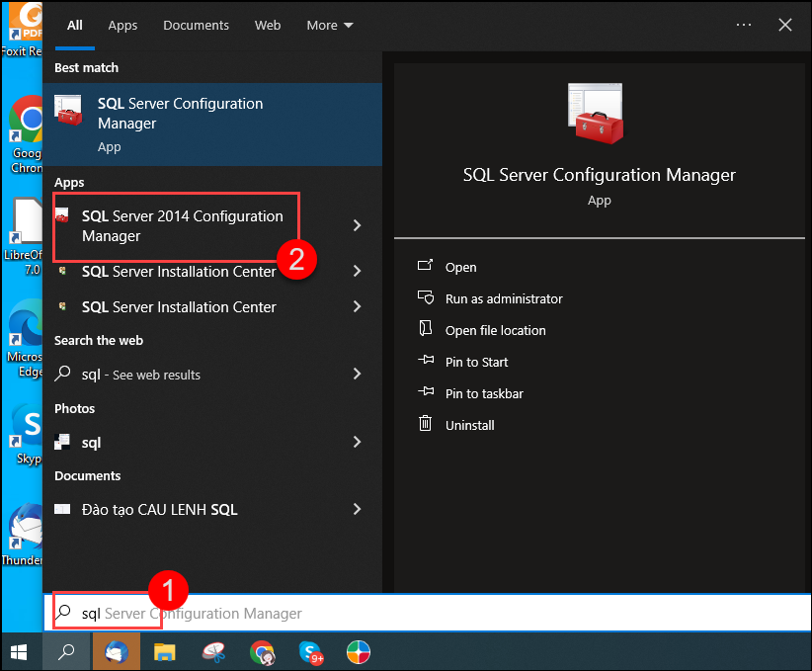Expand the sql web results chevron
The height and width of the screenshot is (671, 812).
coord(357,375)
